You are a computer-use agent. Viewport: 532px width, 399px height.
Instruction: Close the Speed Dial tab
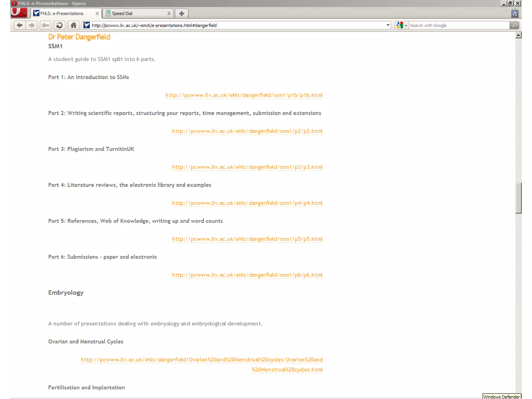[169, 13]
